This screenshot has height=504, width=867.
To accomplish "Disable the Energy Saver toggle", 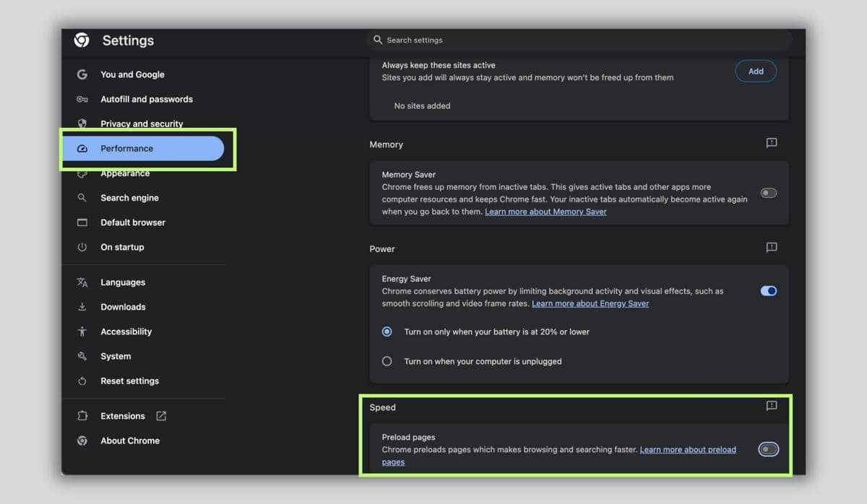I will click(769, 291).
